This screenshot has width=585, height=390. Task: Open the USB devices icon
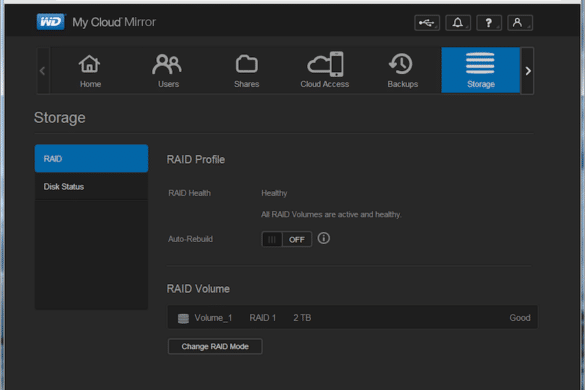click(427, 23)
